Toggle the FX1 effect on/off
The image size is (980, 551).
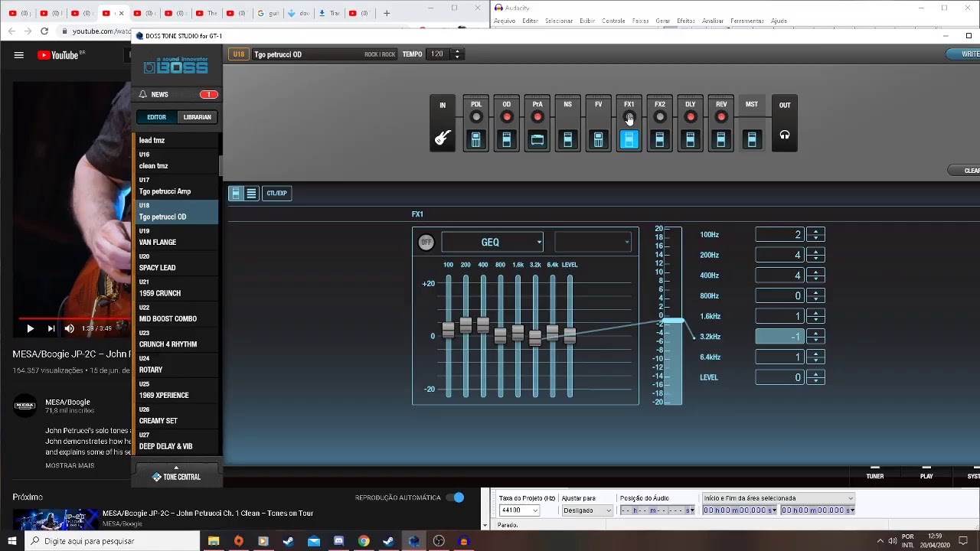tap(629, 117)
